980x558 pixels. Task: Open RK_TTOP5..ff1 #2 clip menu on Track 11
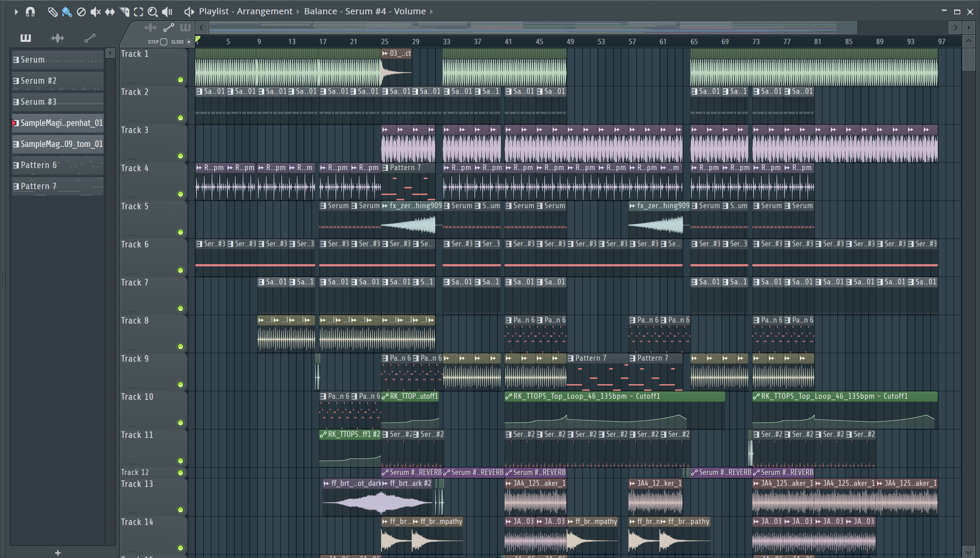pyautogui.click(x=323, y=434)
